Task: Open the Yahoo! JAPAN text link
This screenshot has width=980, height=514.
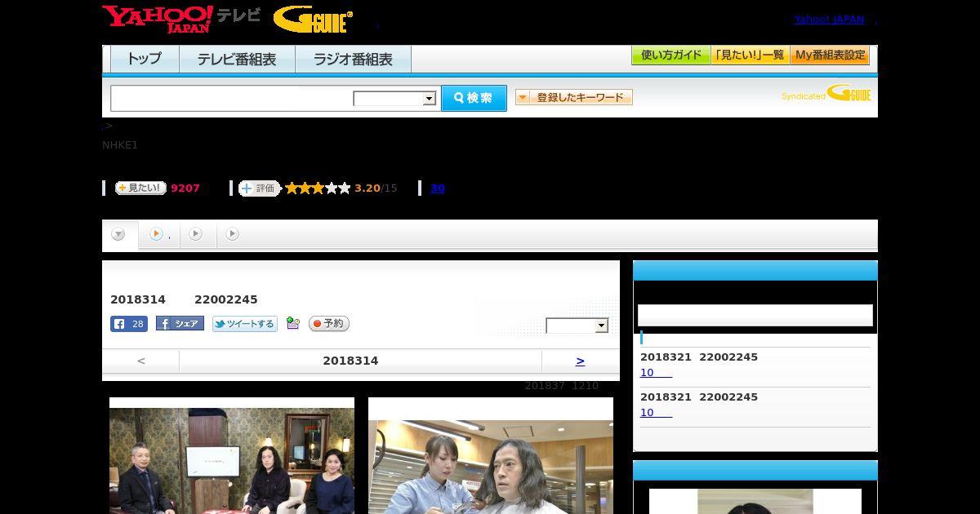Action: pos(829,20)
